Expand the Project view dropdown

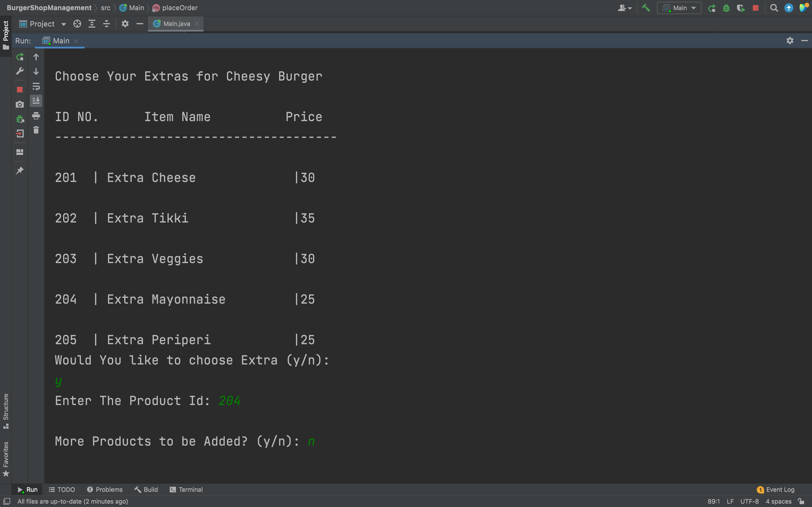(63, 24)
